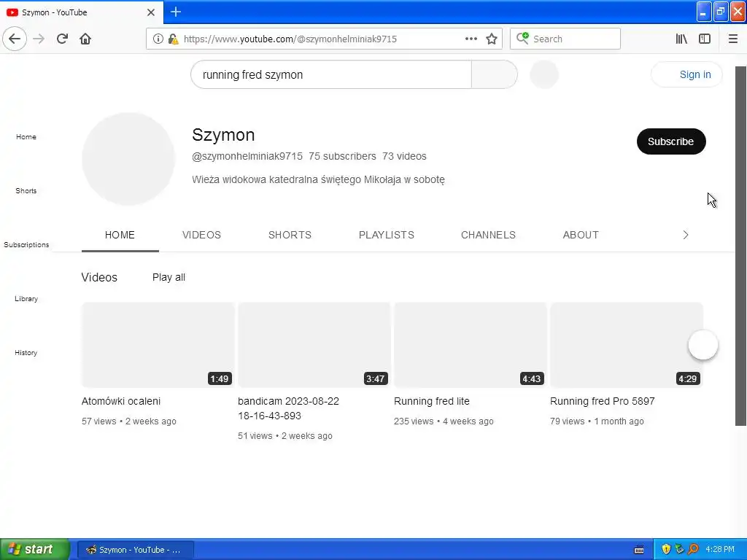The image size is (747, 560).
Task: Click the 73 videos text
Action: coord(404,156)
